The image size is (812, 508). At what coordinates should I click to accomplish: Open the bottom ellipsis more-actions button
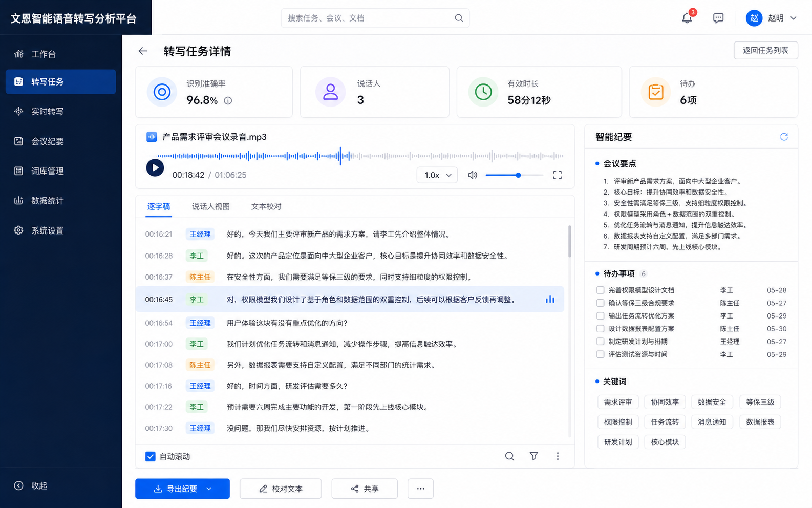coord(421,489)
